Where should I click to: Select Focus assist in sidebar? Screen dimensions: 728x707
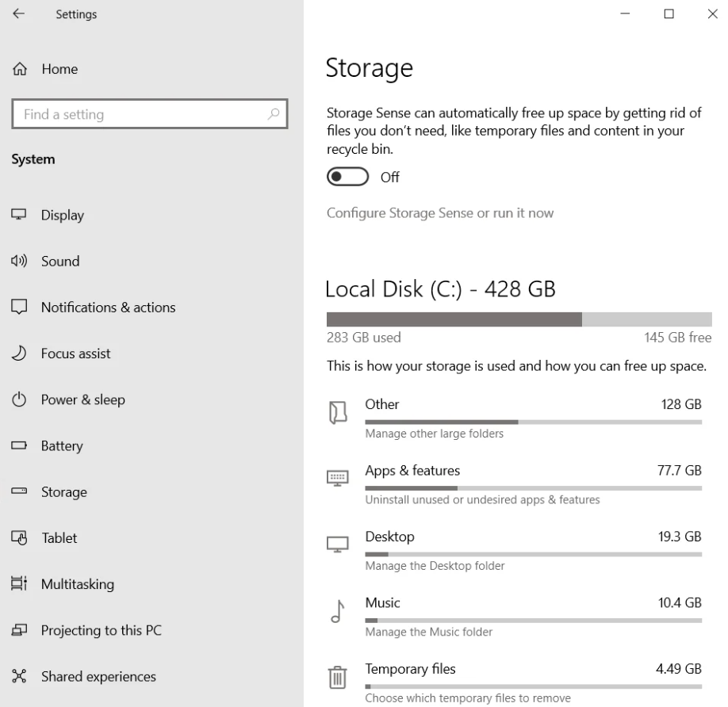[75, 353]
